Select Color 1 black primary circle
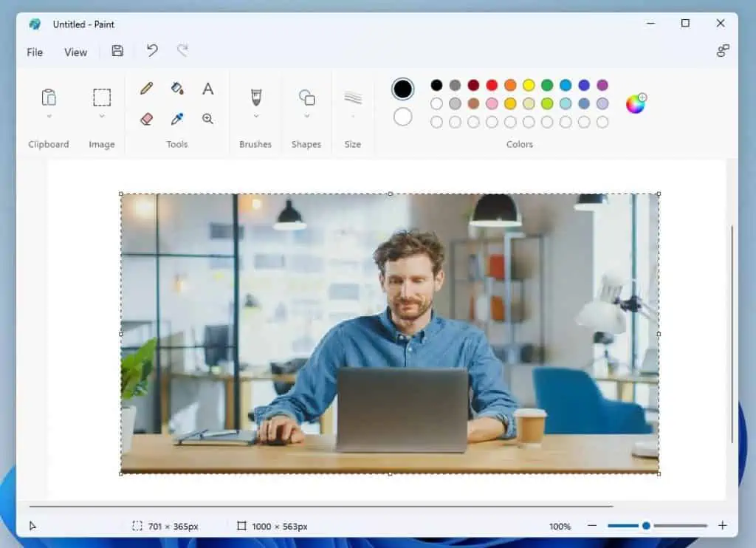Screen dimensions: 756x548 click(x=402, y=89)
